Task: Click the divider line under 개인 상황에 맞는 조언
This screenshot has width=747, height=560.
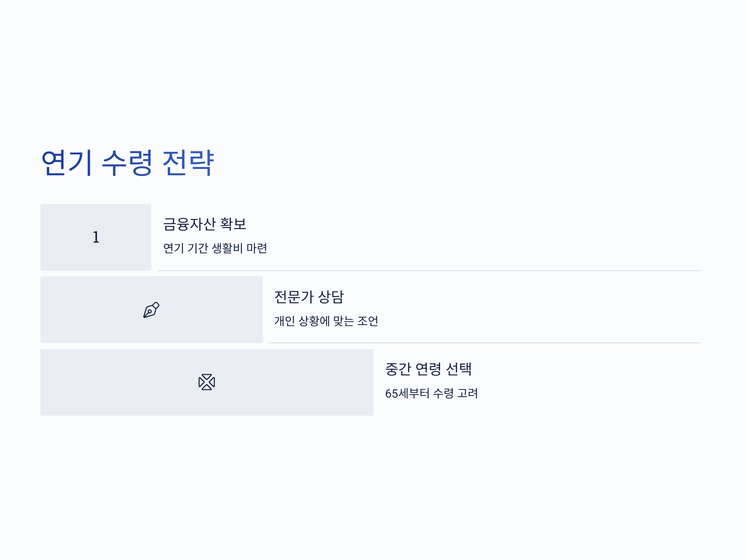Action: point(484,343)
